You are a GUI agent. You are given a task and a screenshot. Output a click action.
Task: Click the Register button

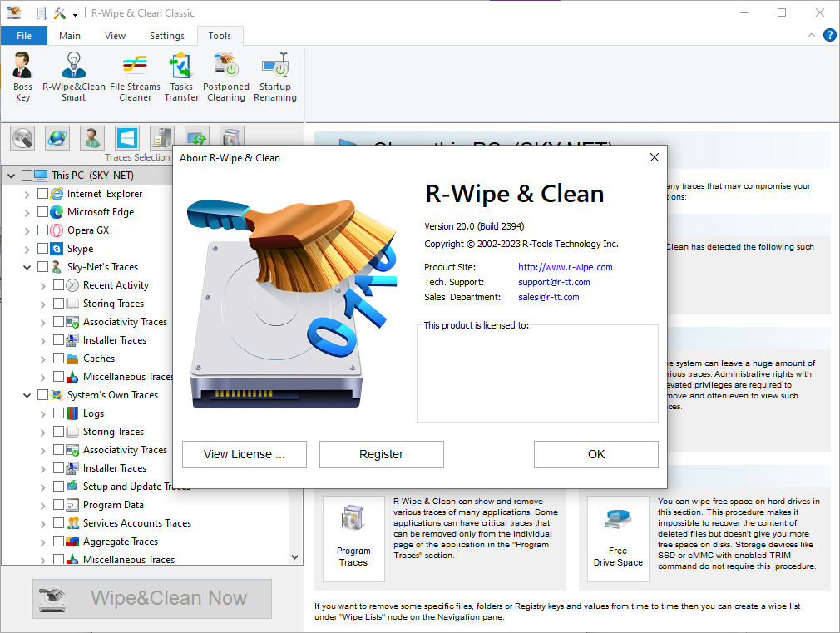(x=382, y=454)
